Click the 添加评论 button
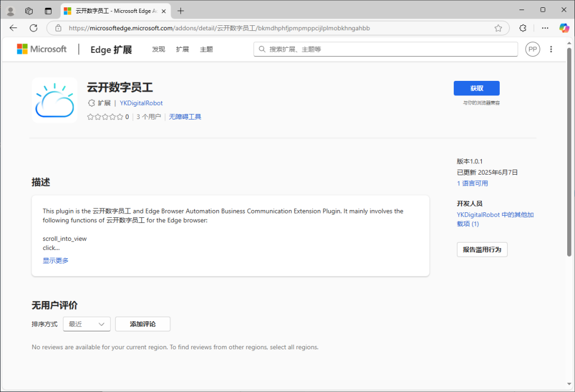This screenshot has width=575, height=392. coord(143,324)
